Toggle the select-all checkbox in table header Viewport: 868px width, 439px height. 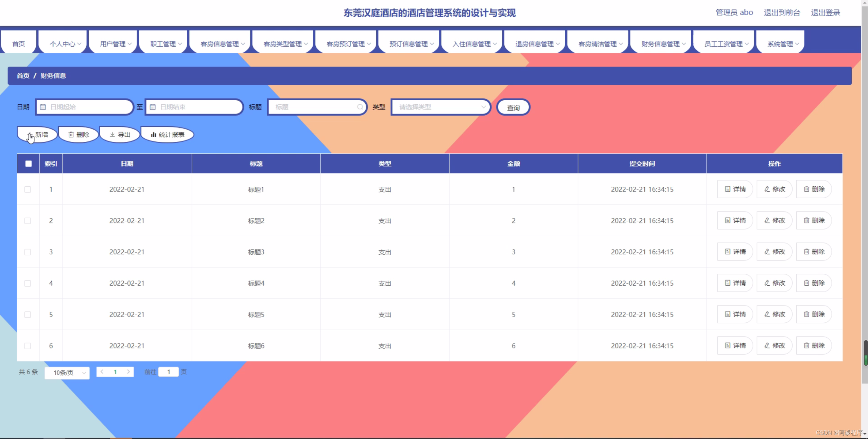pyautogui.click(x=29, y=164)
